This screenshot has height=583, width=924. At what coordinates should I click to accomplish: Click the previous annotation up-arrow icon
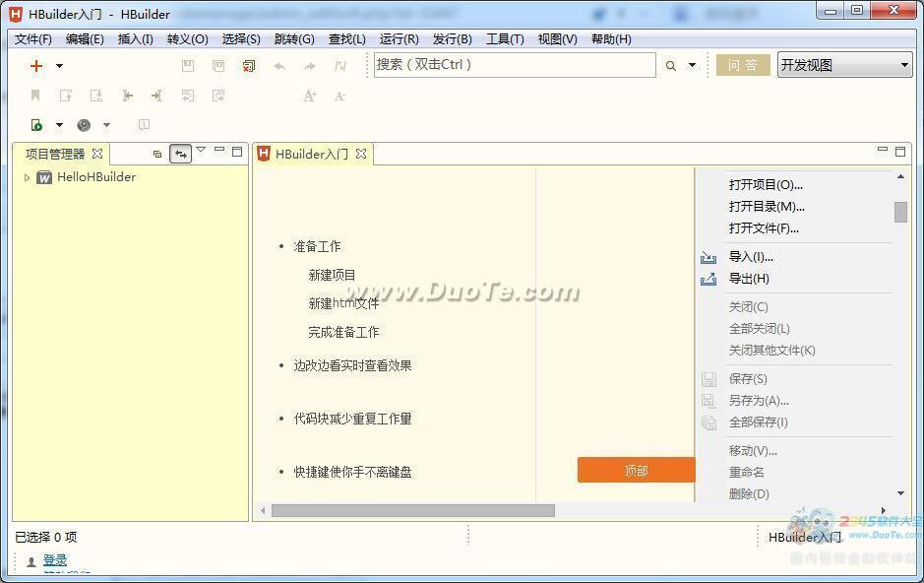click(65, 95)
